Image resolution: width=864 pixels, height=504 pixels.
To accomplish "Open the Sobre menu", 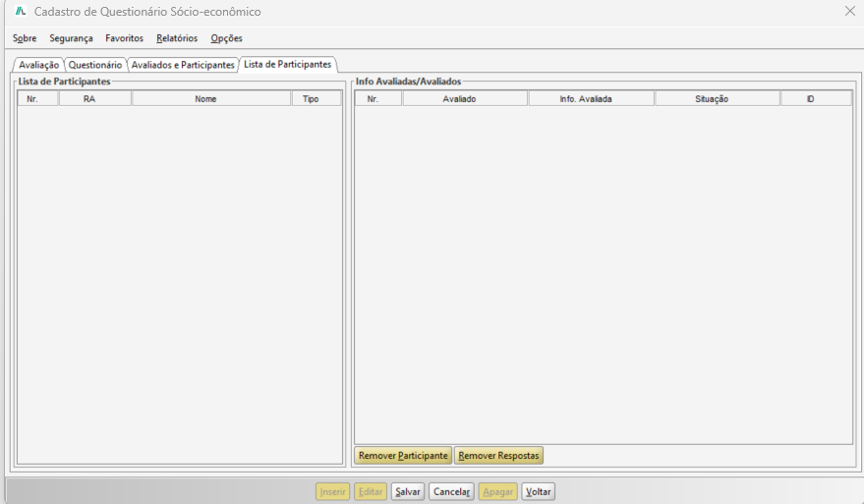I will (25, 38).
